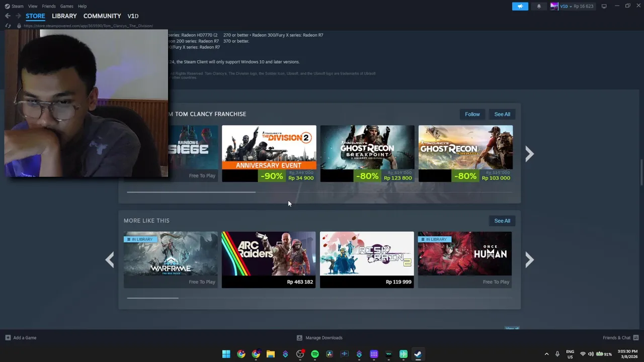This screenshot has width=644, height=362.
Task: Switch to the STORE tab
Action: (x=35, y=16)
